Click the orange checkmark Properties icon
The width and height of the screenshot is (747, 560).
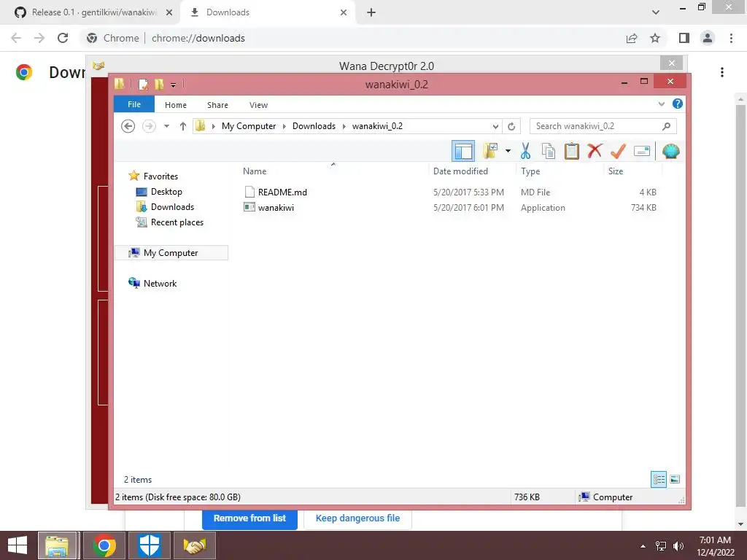pos(618,151)
